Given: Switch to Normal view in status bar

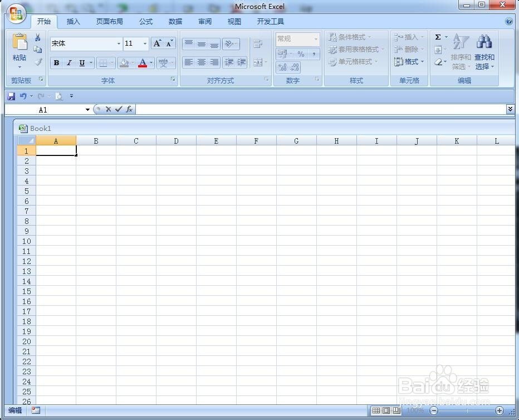Looking at the screenshot, I should tap(376, 411).
